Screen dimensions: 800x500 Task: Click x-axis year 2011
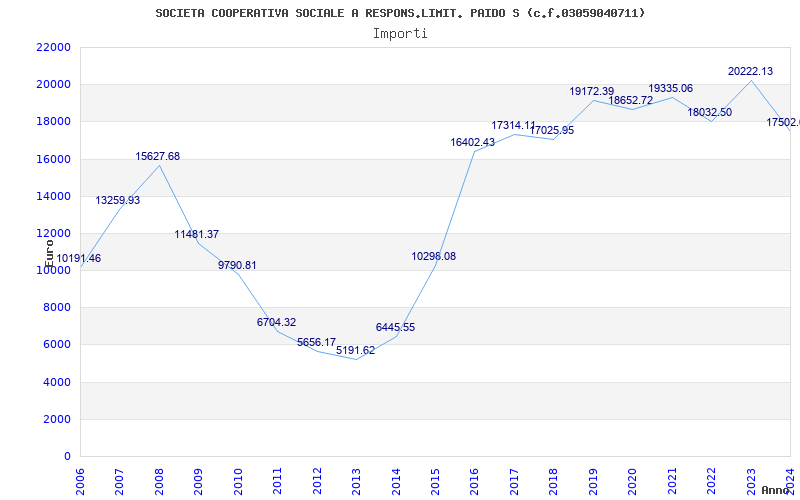tap(278, 482)
